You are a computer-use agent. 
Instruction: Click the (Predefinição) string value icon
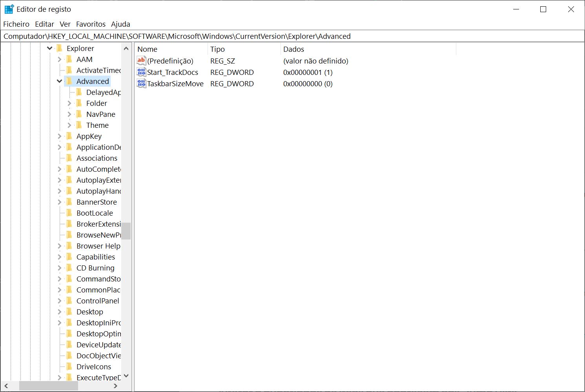(x=141, y=61)
